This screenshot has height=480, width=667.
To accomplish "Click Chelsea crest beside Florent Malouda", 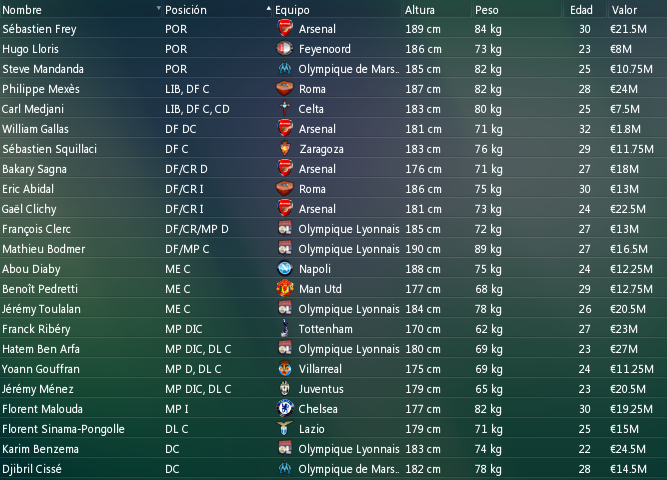I will coord(285,409).
